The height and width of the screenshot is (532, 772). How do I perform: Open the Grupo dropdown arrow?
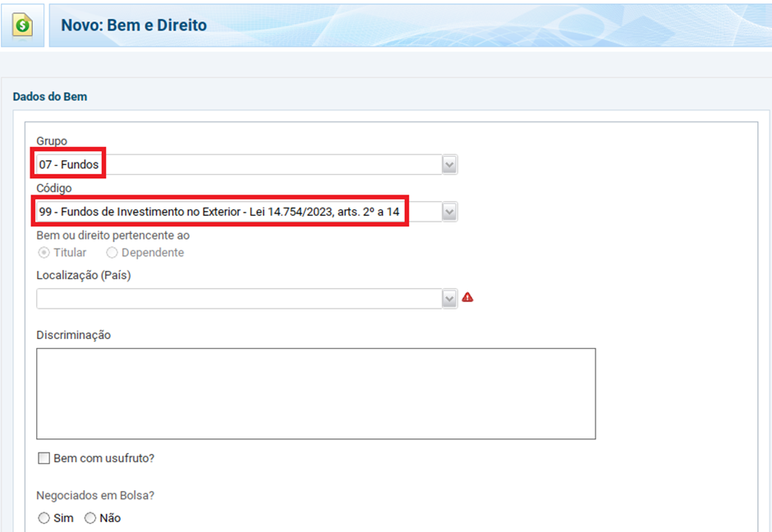(449, 165)
